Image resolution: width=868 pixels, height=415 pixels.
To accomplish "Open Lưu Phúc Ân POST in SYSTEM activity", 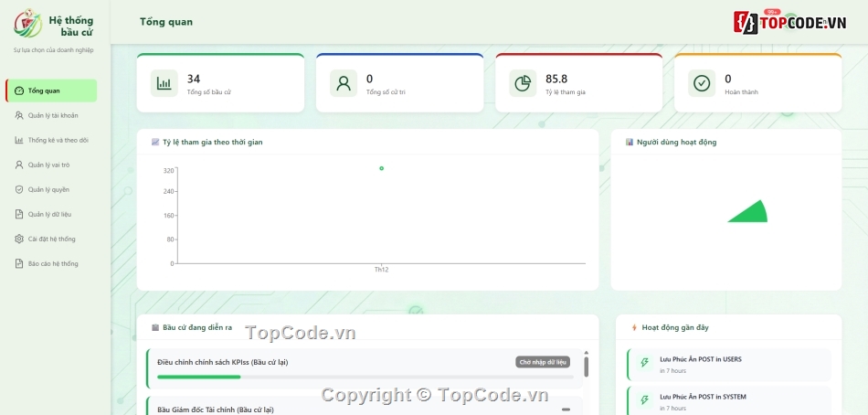I will click(729, 400).
